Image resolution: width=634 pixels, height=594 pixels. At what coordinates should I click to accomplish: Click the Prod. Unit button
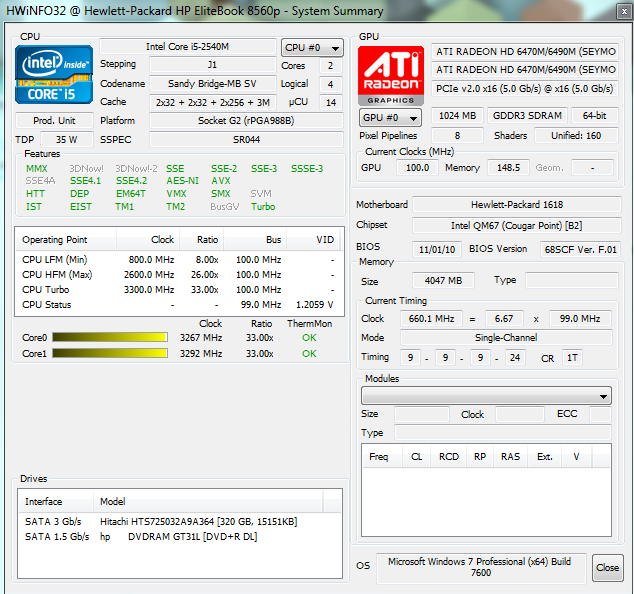[x=54, y=120]
